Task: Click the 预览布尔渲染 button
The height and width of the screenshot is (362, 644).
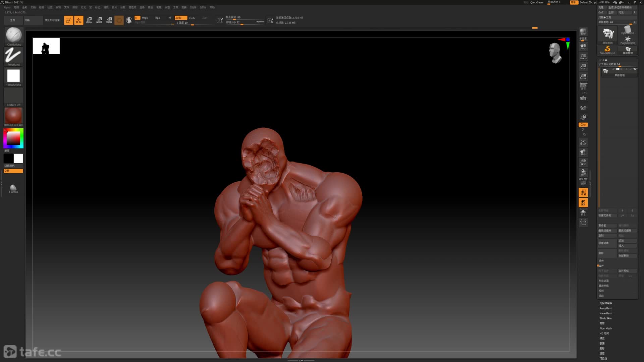Action: pyautogui.click(x=52, y=20)
